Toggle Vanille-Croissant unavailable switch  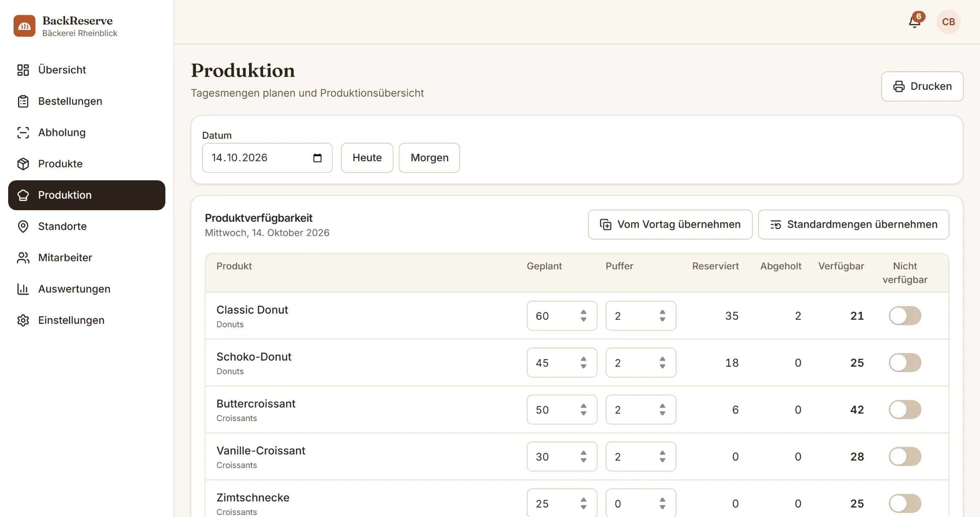(905, 457)
